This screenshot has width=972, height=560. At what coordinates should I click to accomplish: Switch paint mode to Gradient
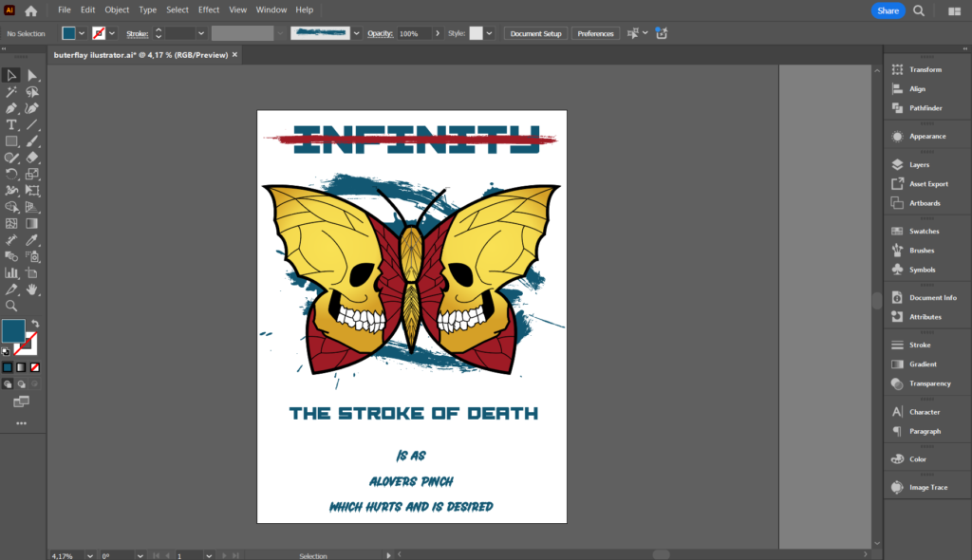pyautogui.click(x=21, y=366)
